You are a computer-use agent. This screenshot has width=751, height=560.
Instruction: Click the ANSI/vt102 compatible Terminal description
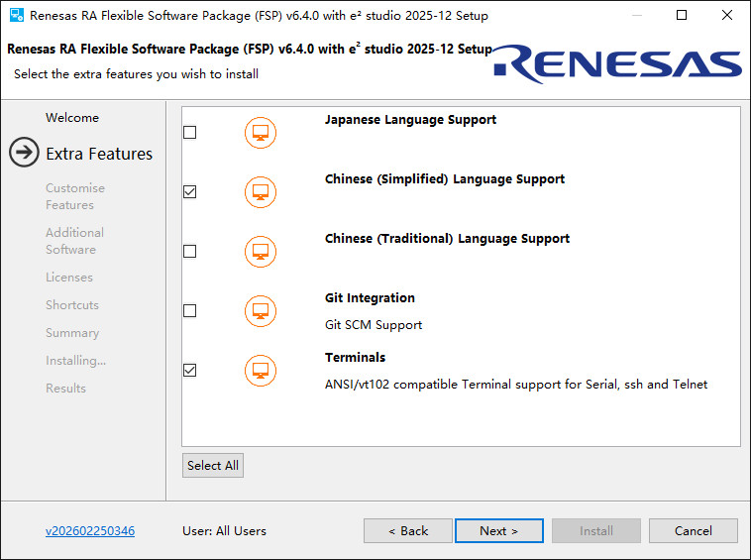pos(516,385)
